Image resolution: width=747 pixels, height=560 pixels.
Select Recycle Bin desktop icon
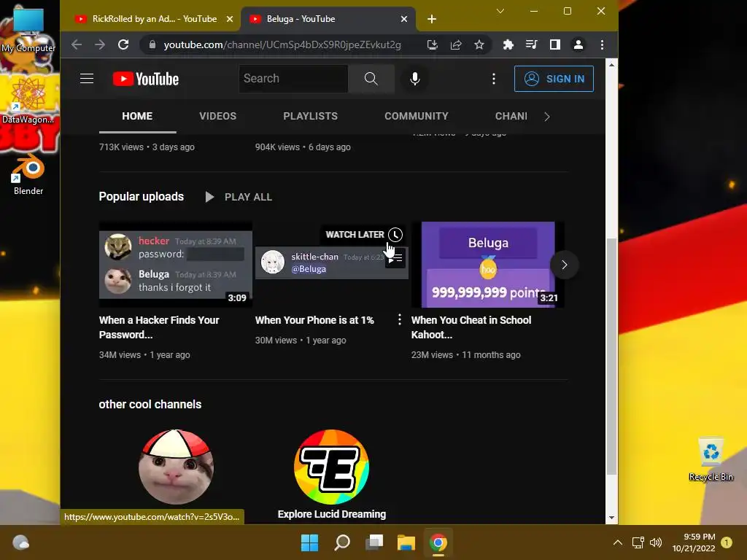tap(711, 459)
